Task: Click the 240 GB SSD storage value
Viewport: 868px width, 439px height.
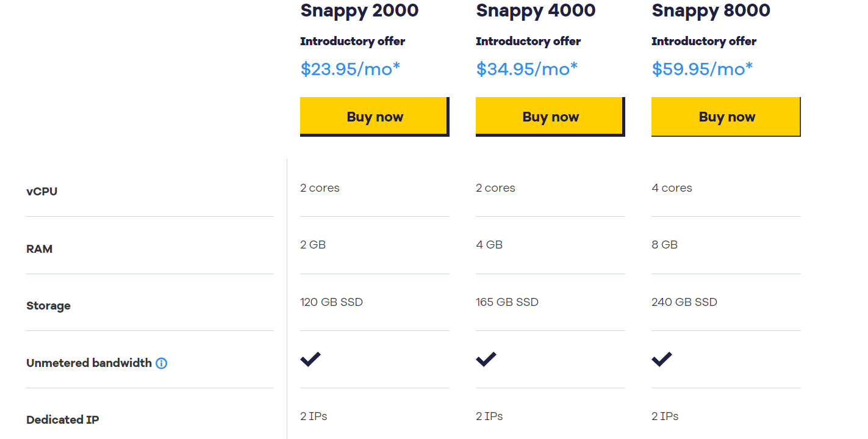Action: (x=684, y=302)
